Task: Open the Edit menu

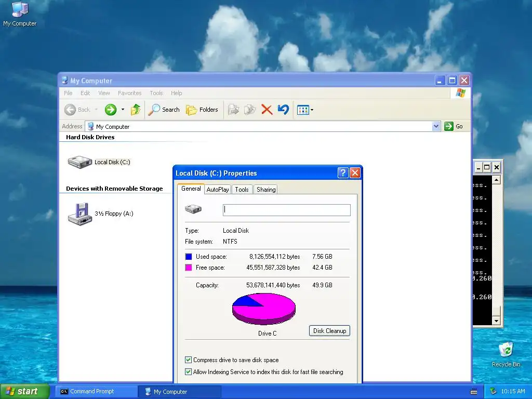Action: click(85, 93)
